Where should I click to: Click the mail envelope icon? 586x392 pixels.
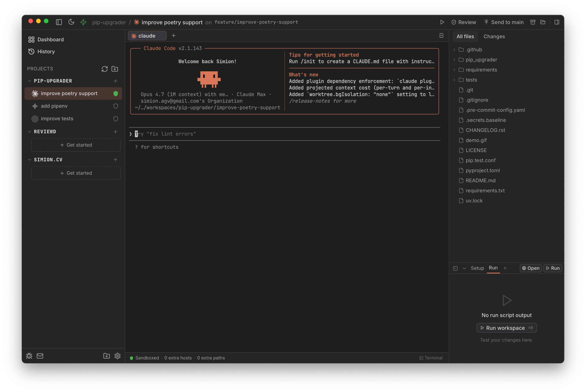[40, 356]
